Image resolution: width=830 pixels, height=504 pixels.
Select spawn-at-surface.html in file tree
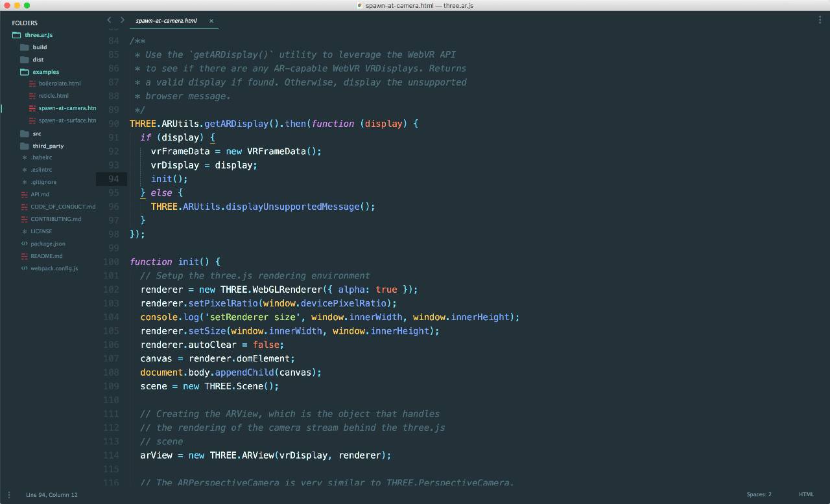67,120
